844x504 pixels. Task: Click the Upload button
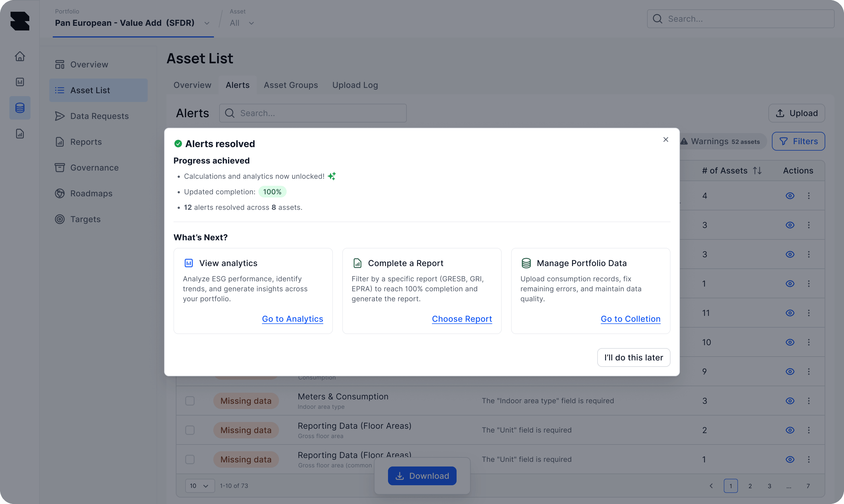click(797, 113)
